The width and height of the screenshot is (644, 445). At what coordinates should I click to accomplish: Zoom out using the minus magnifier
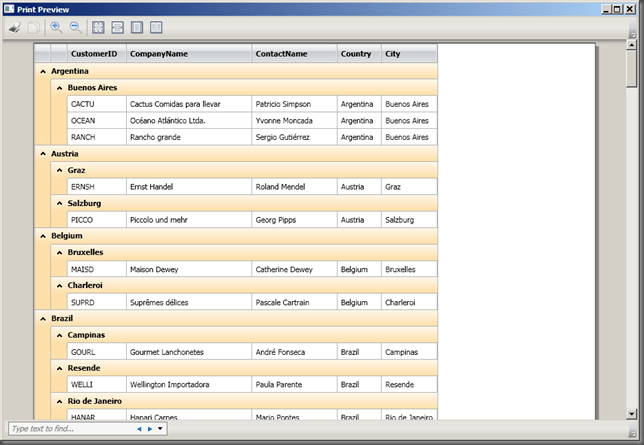(x=76, y=28)
